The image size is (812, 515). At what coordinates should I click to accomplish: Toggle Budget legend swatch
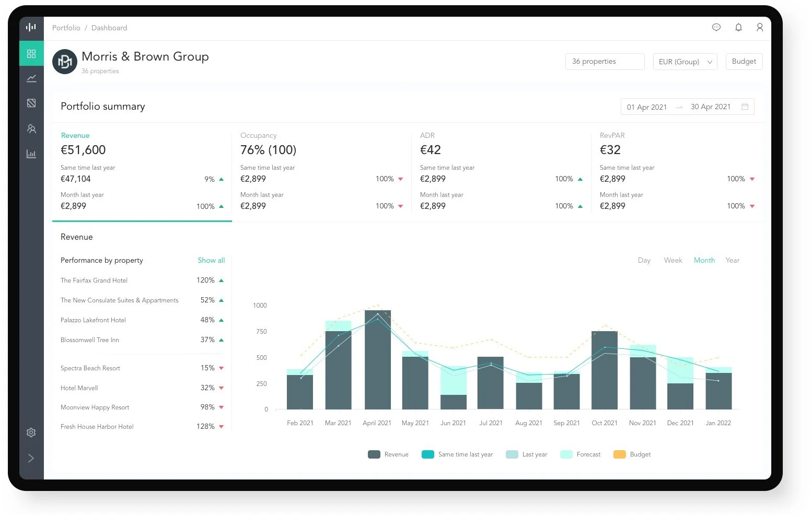tap(620, 454)
